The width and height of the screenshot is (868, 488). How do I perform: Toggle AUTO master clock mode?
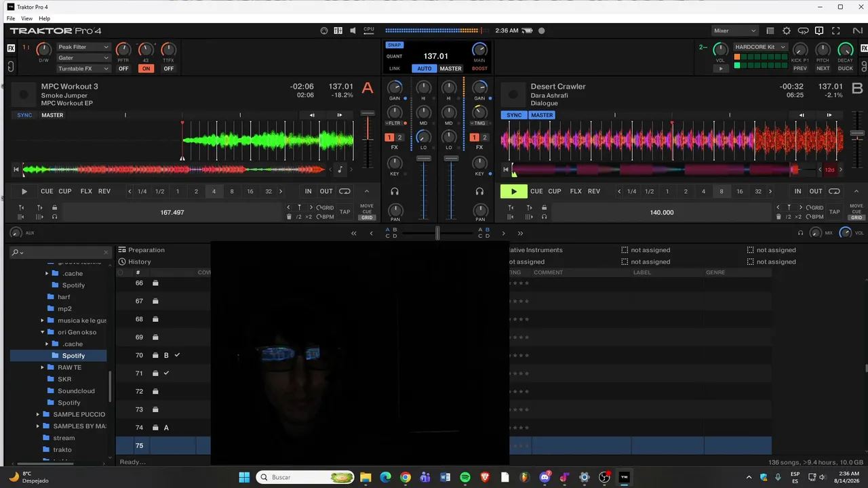click(425, 68)
